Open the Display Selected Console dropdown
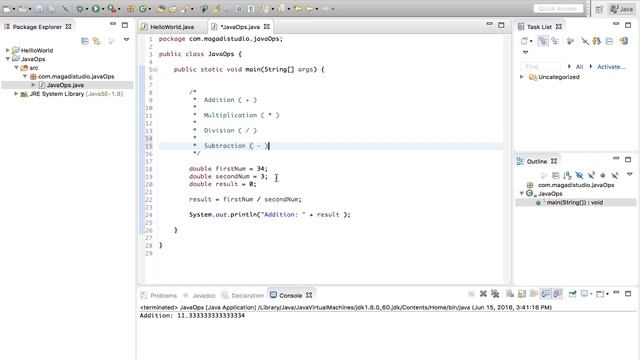Viewport: 640px width, 360px height. coord(591,294)
